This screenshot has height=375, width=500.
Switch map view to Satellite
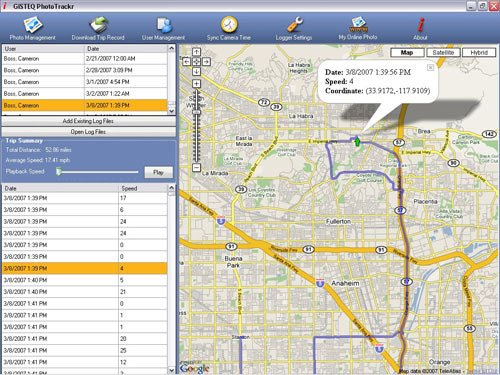pos(443,52)
